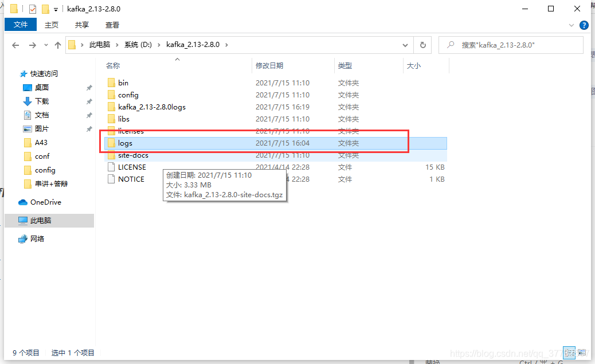595x364 pixels.
Task: Open the 主页 ribbon tab
Action: 52,25
